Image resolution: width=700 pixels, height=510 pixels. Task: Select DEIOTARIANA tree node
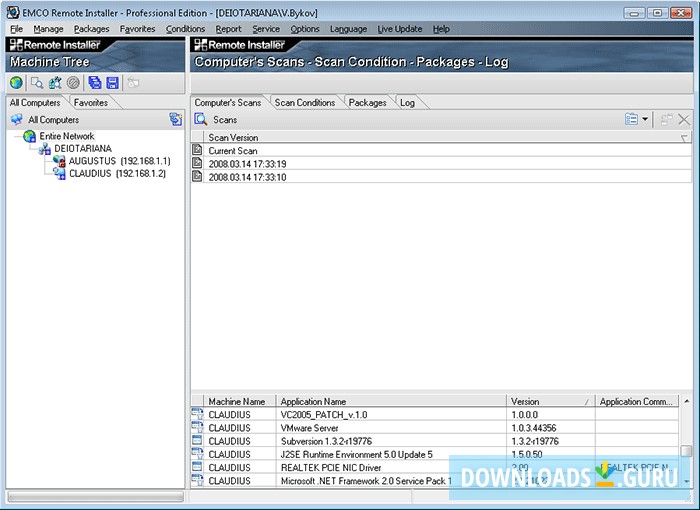point(83,149)
